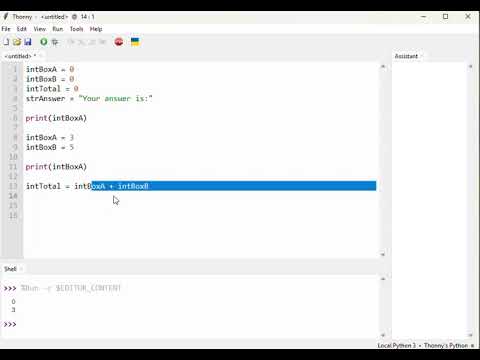Image resolution: width=480 pixels, height=360 pixels.
Task: Click the greyed Resume icon
Action: coord(103,42)
